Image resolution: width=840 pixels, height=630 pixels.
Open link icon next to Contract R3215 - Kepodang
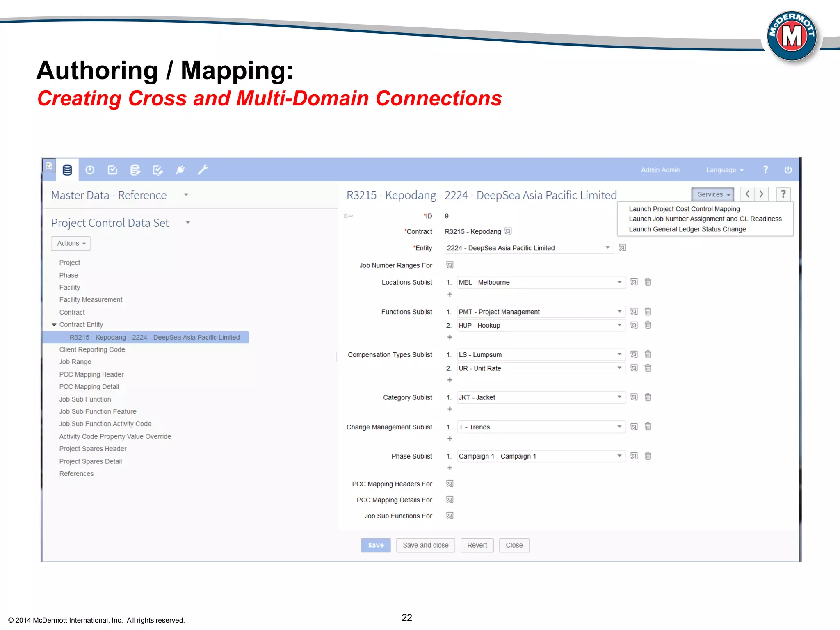tap(508, 231)
